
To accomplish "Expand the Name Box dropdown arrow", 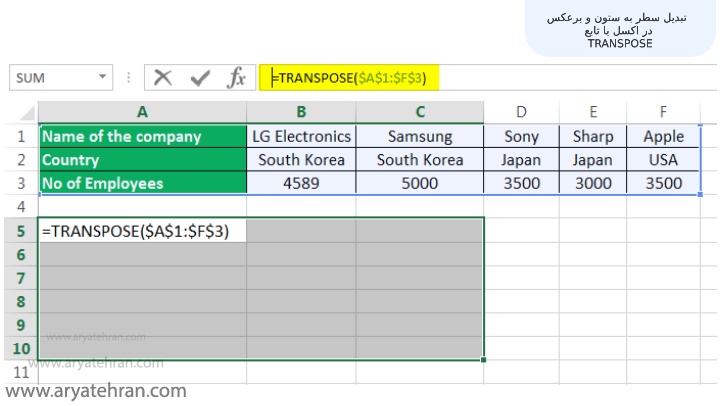I will pos(103,78).
